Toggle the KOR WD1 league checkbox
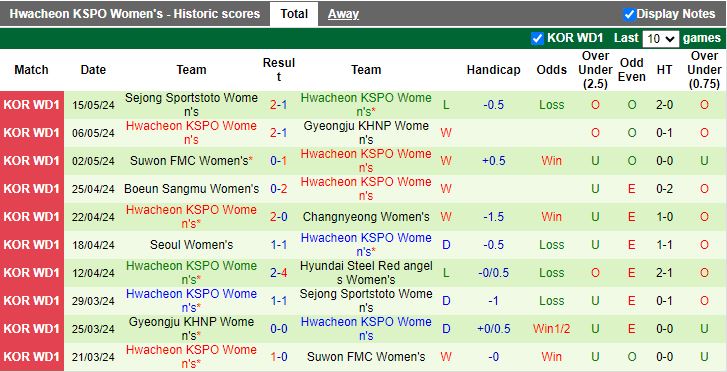727x372 pixels. pos(537,38)
